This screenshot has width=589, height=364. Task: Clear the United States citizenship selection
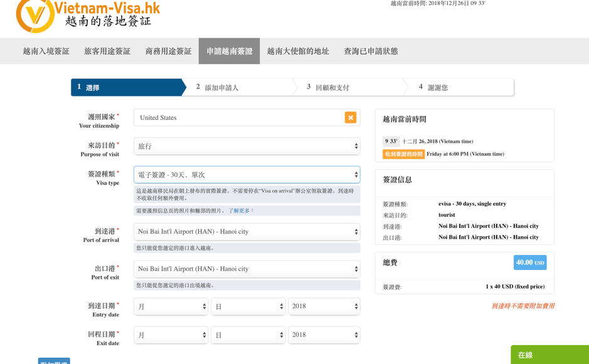[x=350, y=118]
